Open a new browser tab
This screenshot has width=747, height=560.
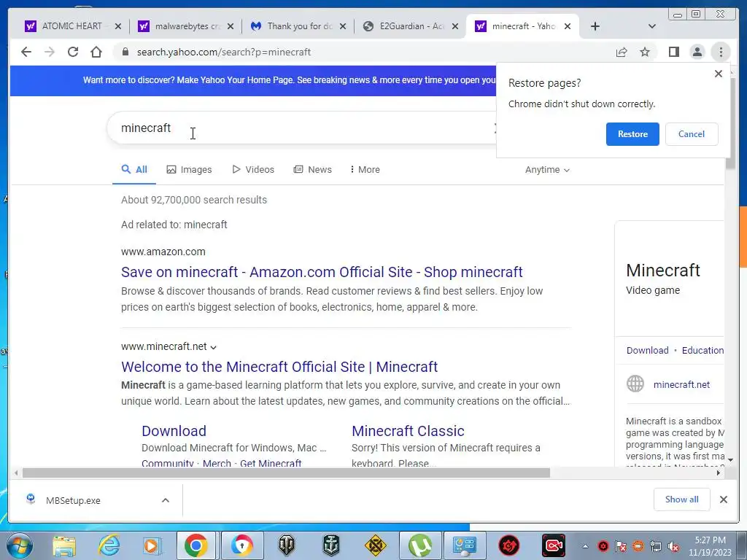tap(595, 26)
